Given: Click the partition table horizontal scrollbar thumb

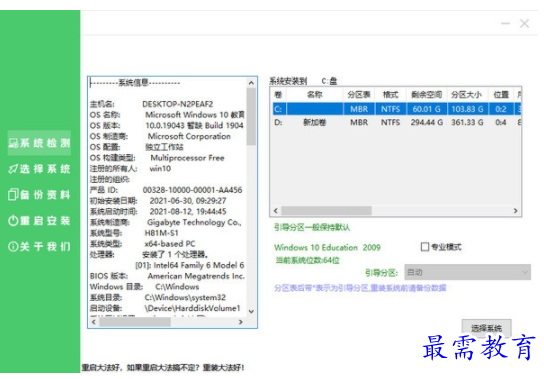Looking at the screenshot, I should coord(326,211).
